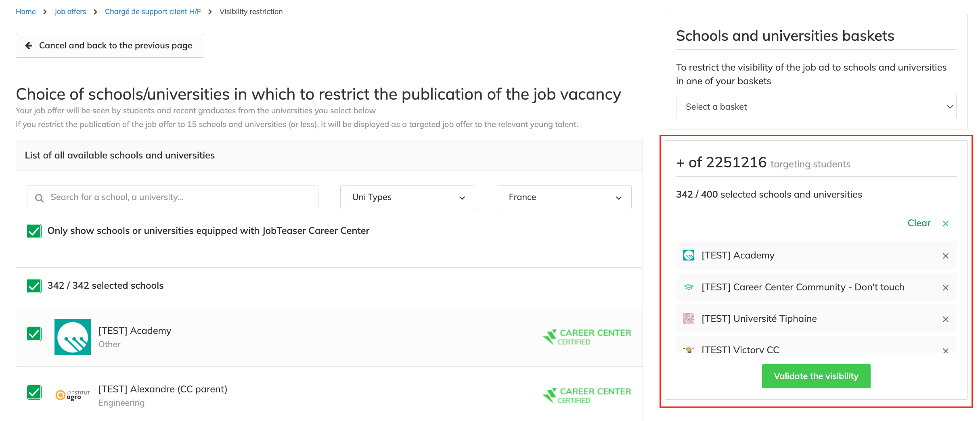This screenshot has width=980, height=421.
Task: Remove [TEST] Career Center Community from selection
Action: tap(945, 288)
